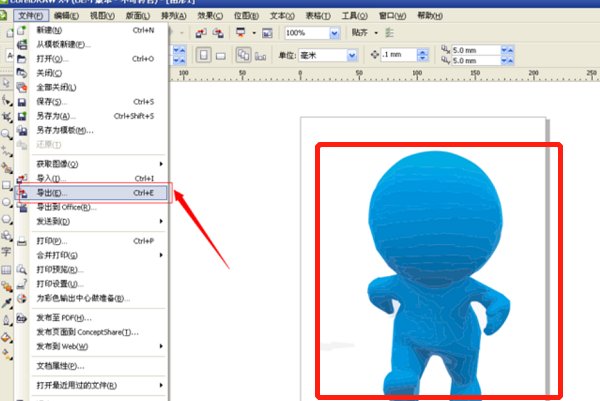Screen dimensions: 600x401
Task: Choose 发布页面到 ConceptShare(T)... entry
Action: click(x=91, y=332)
